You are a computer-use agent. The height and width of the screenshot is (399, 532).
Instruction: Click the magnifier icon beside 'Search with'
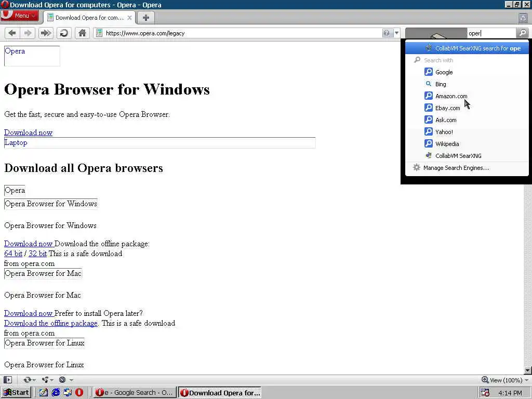[x=417, y=60]
